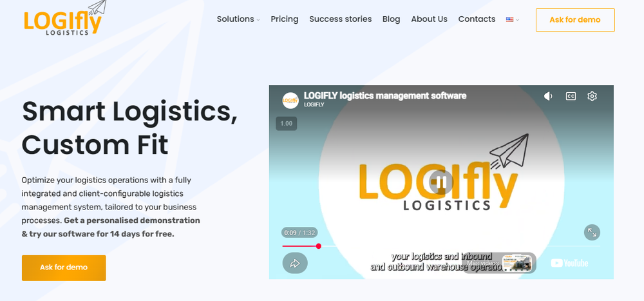644x301 pixels.
Task: Share the video with arrow icon
Action: (295, 263)
